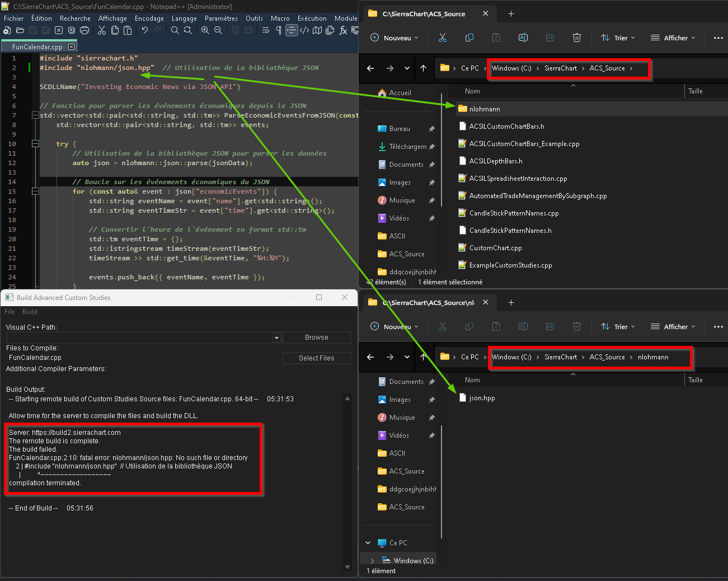Screen dimensions: 728x581
Task: Collapse the try block fold at line 10
Action: (x=35, y=144)
